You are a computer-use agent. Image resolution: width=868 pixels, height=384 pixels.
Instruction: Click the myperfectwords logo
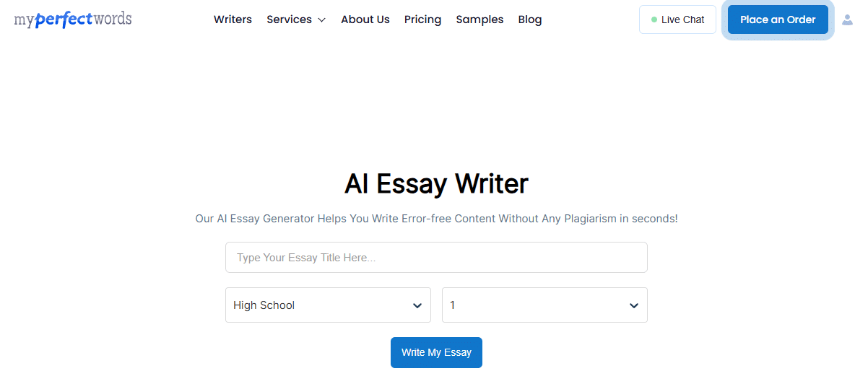click(x=73, y=19)
